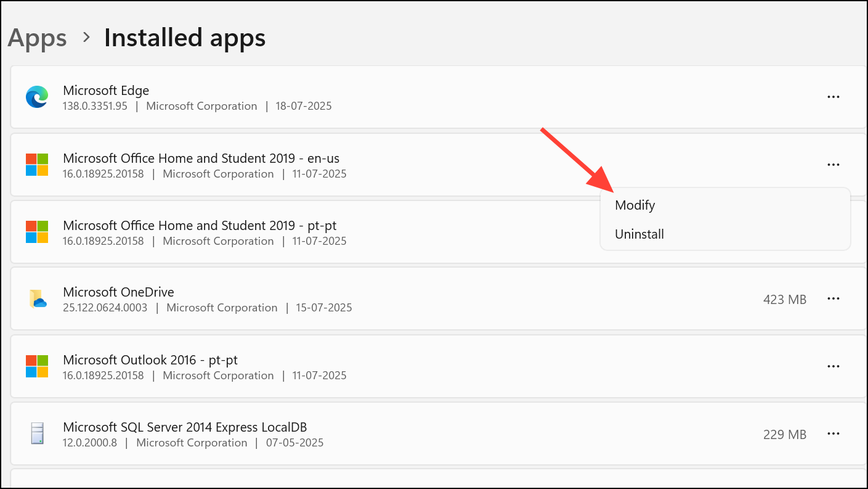
Task: Click the 229 MB size for SQL Server
Action: tap(785, 435)
